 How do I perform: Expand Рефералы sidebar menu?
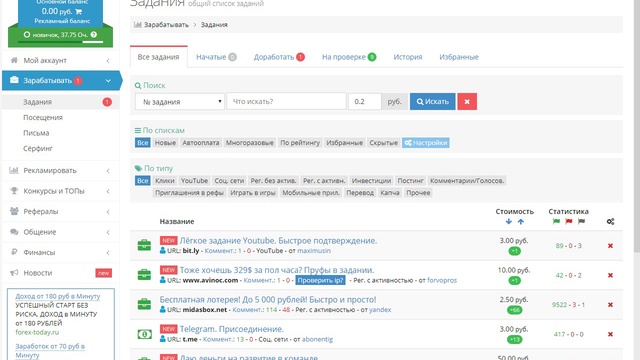pos(60,211)
